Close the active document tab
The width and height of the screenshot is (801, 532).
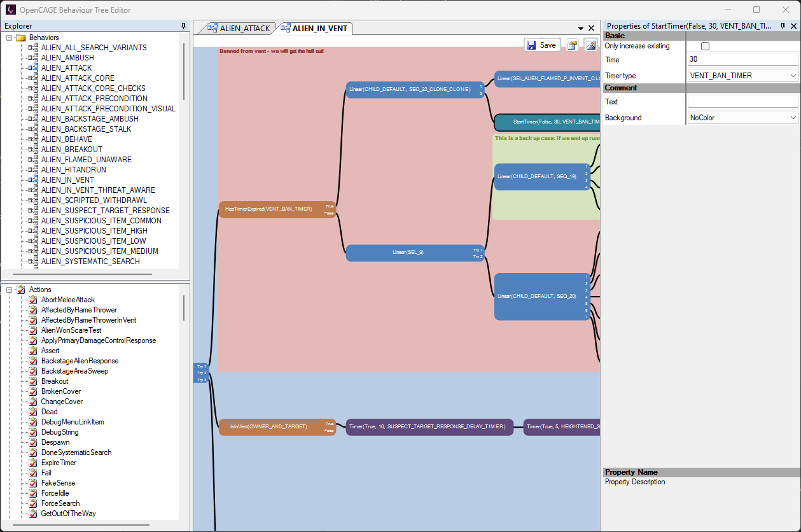[x=592, y=29]
